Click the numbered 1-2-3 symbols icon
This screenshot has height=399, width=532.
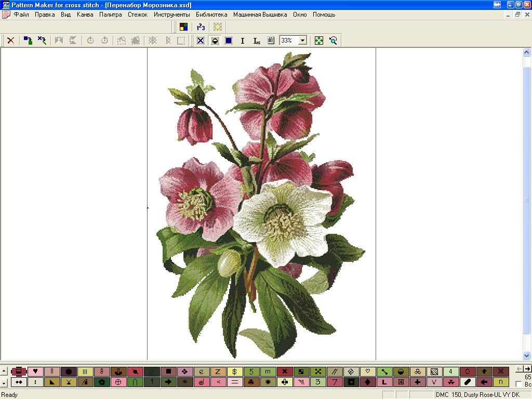pos(201,27)
